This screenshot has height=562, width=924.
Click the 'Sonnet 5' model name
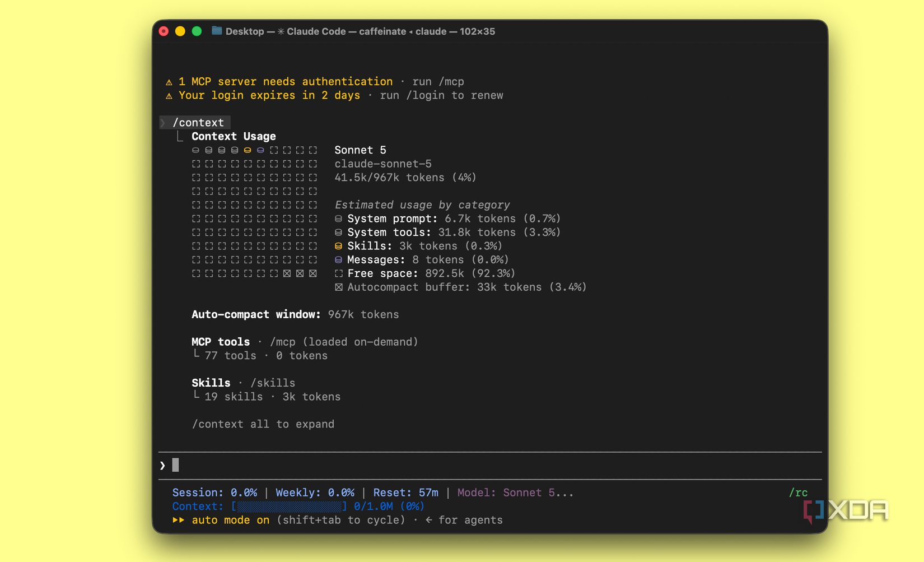click(x=360, y=150)
